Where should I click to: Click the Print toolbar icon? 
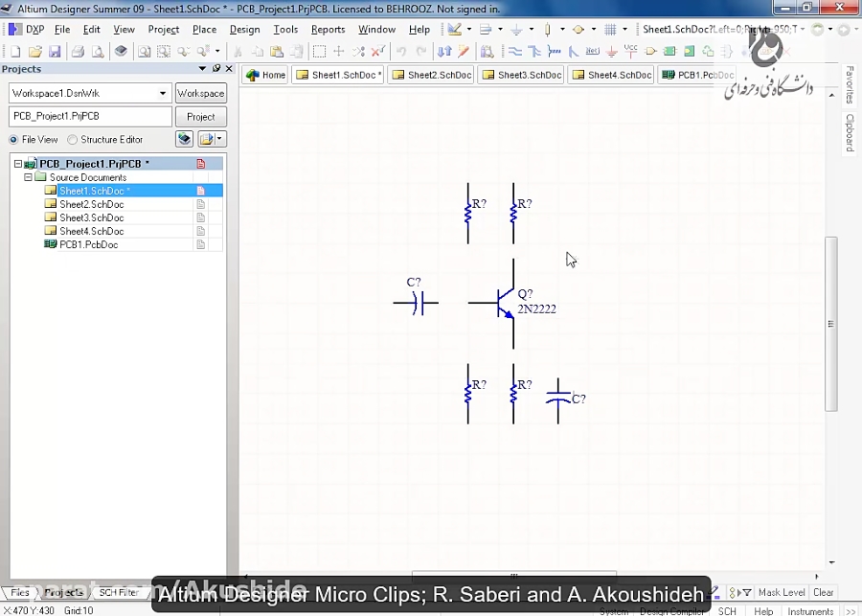(77, 50)
